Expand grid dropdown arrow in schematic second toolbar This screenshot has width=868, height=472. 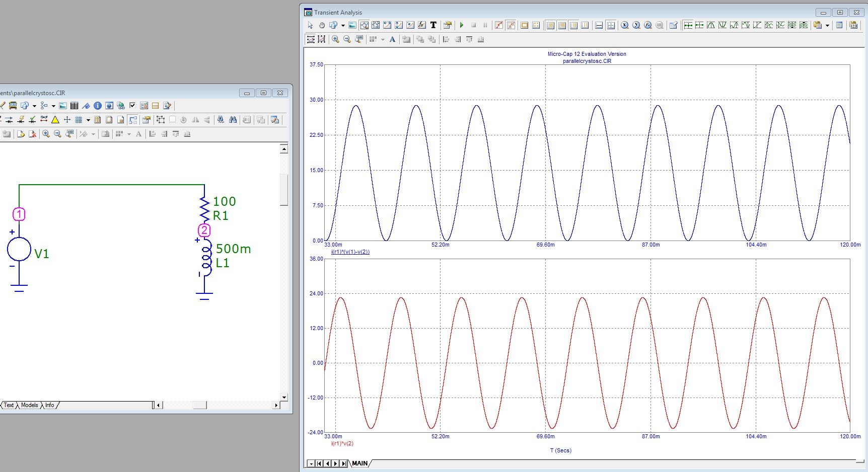click(x=88, y=120)
